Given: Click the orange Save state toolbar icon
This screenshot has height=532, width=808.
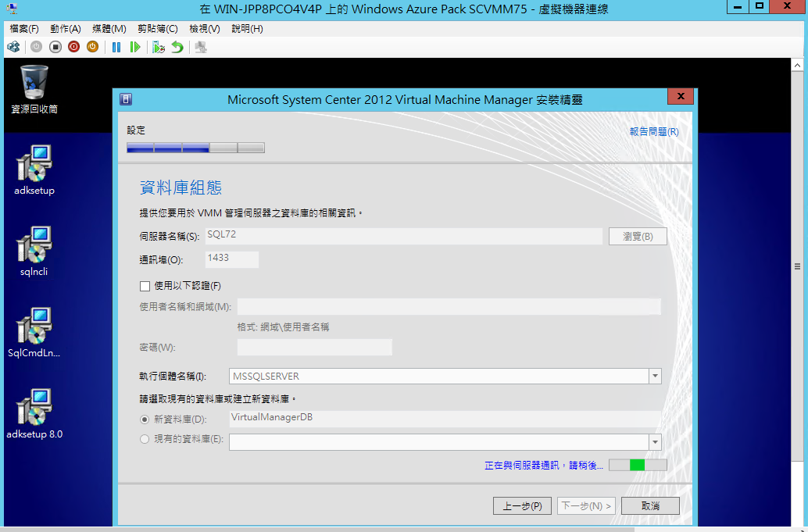Looking at the screenshot, I should pyautogui.click(x=92, y=47).
